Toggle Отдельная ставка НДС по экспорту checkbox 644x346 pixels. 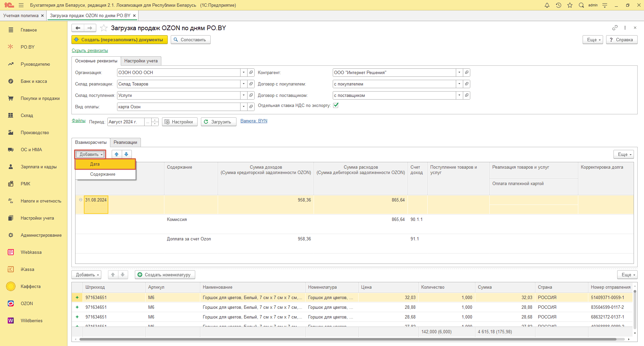pyautogui.click(x=336, y=105)
